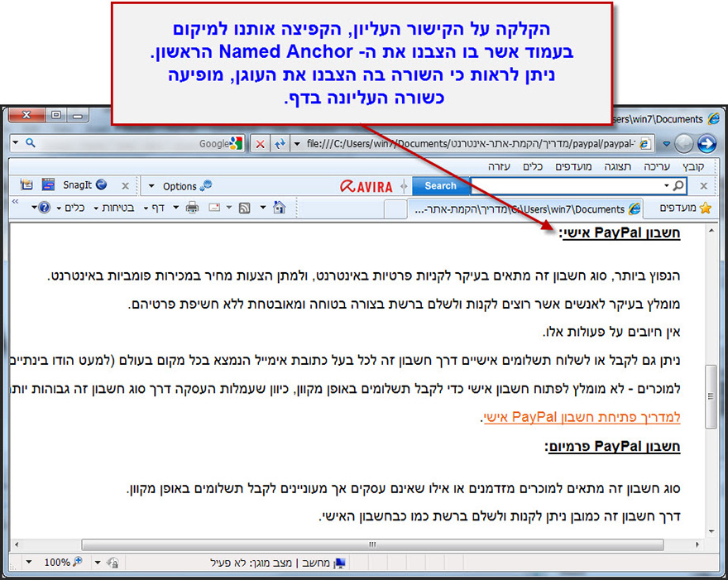Click the AVIRA logo
Screen dimensions: 728x580
point(366,186)
